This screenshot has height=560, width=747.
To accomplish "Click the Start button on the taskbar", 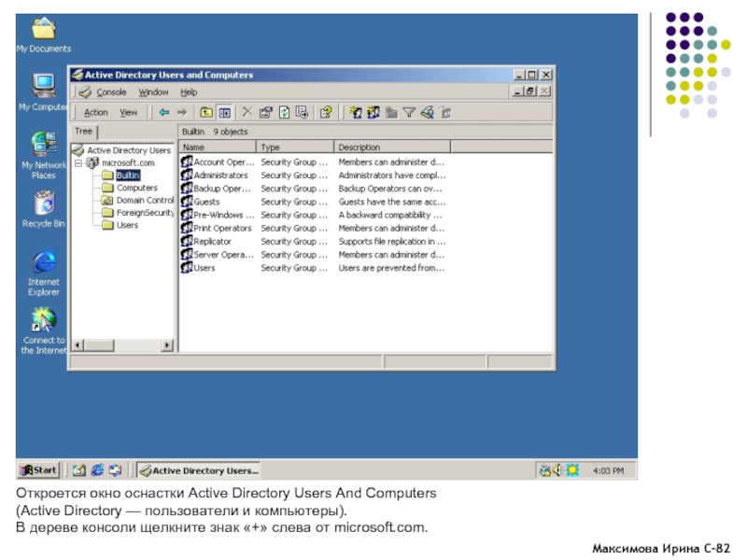I will pos(39,470).
